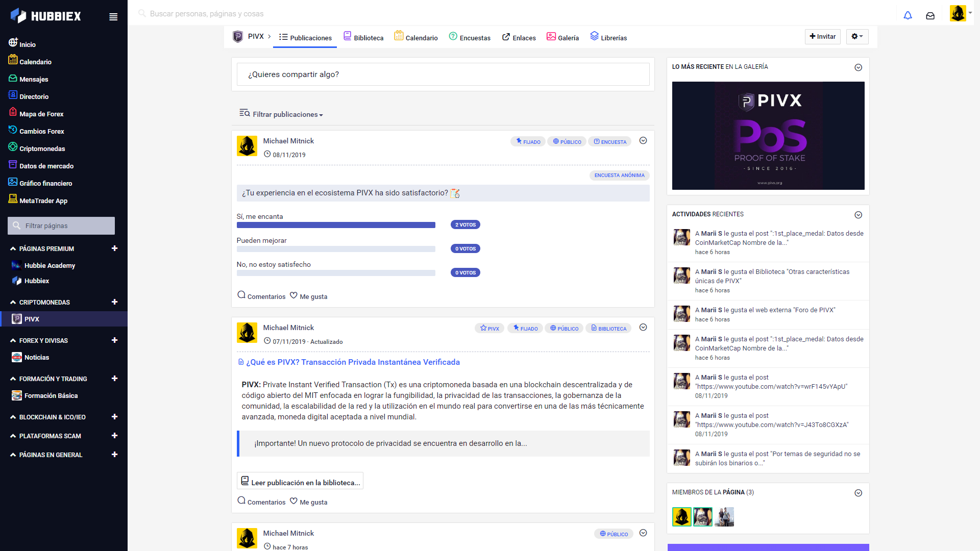
Task: Vote on 'Sí, me encanta' progress bar
Action: pos(336,225)
